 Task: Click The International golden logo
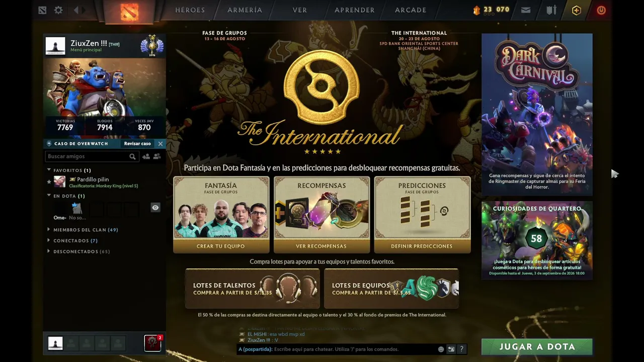321,88
